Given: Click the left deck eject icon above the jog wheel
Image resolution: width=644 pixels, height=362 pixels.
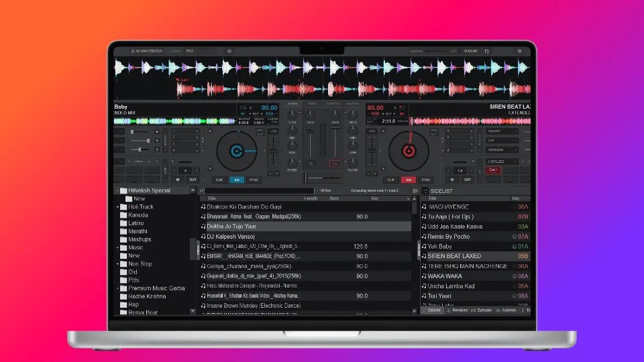Looking at the screenshot, I should coord(210,131).
